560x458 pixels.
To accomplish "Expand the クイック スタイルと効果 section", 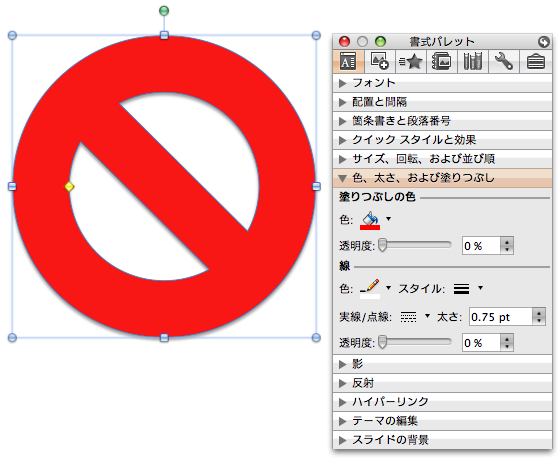I will coord(442,140).
